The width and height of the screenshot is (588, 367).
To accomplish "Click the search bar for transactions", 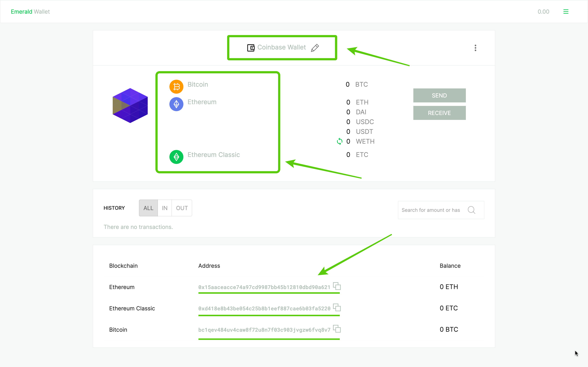I will (x=432, y=210).
